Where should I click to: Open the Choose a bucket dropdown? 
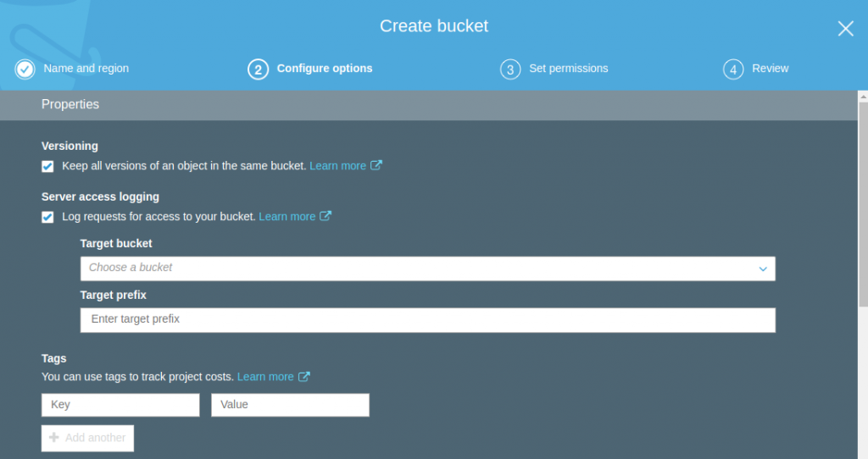click(x=427, y=268)
